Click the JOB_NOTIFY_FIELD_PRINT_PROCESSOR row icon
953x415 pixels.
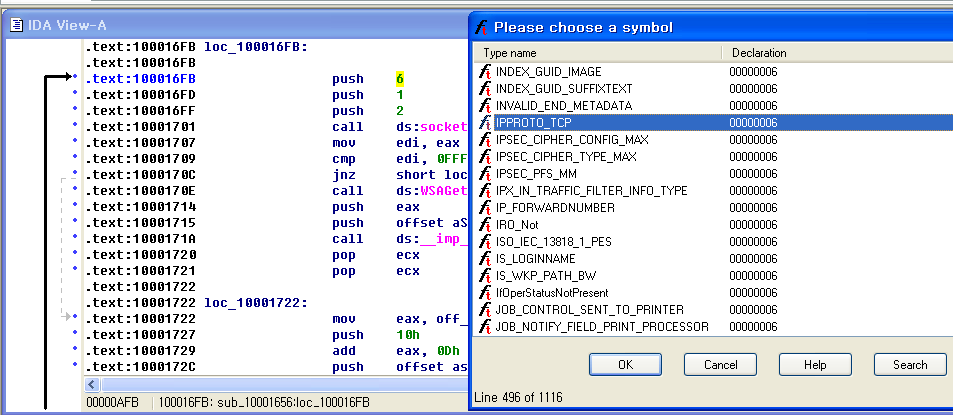coord(484,327)
